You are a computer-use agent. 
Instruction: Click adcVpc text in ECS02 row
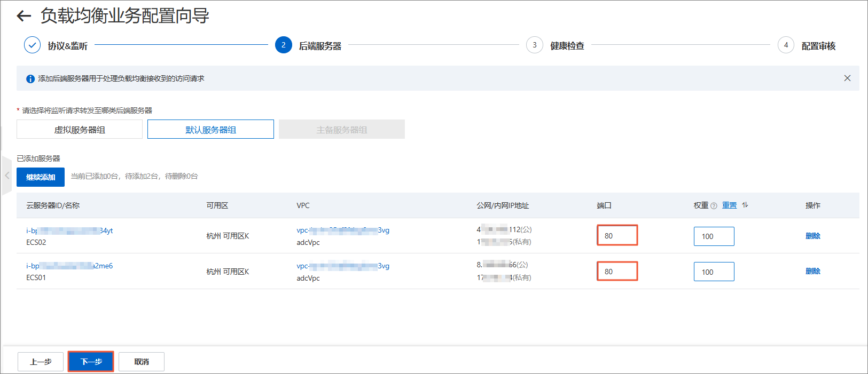(308, 242)
